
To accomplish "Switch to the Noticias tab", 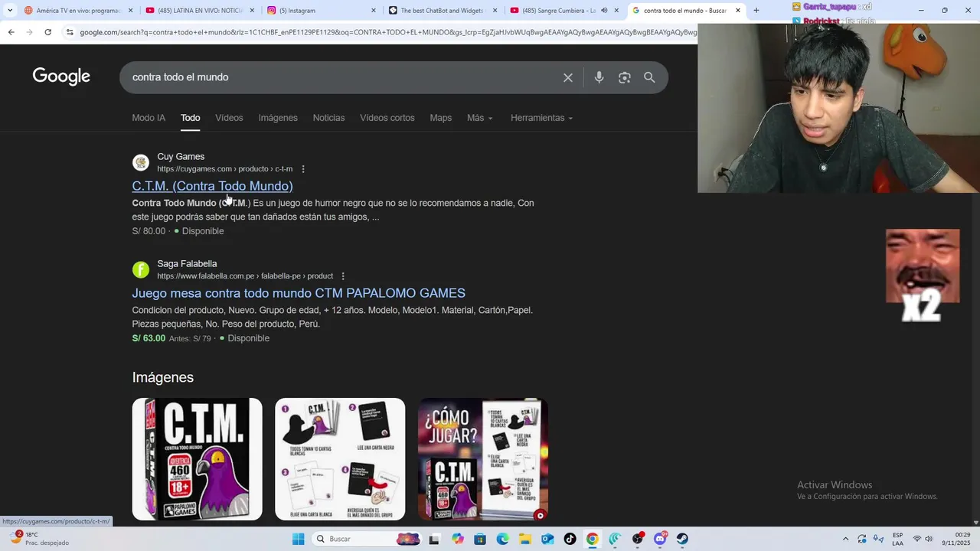I will coord(328,118).
